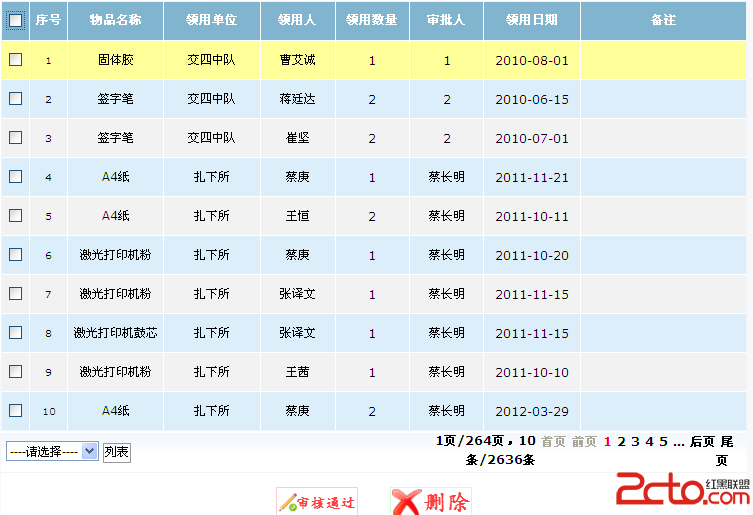Click the 备注 column header
Screen dimensions: 753x515
663,20
